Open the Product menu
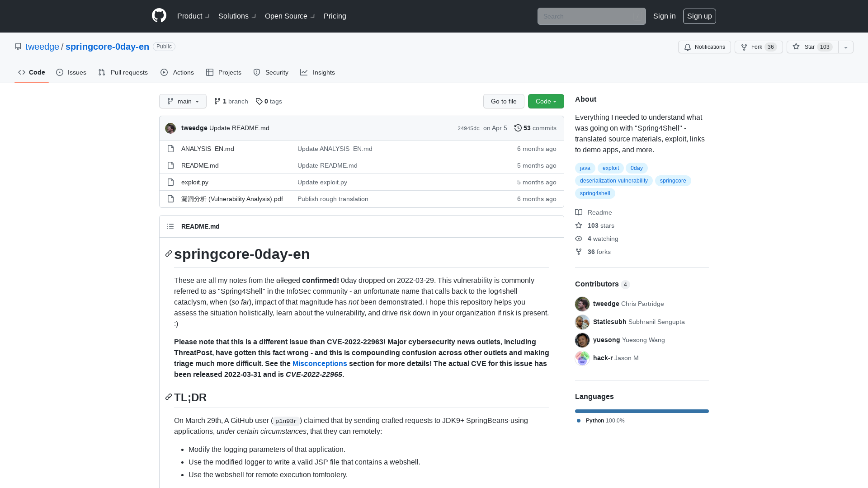This screenshot has height=488, width=868. [x=193, y=16]
